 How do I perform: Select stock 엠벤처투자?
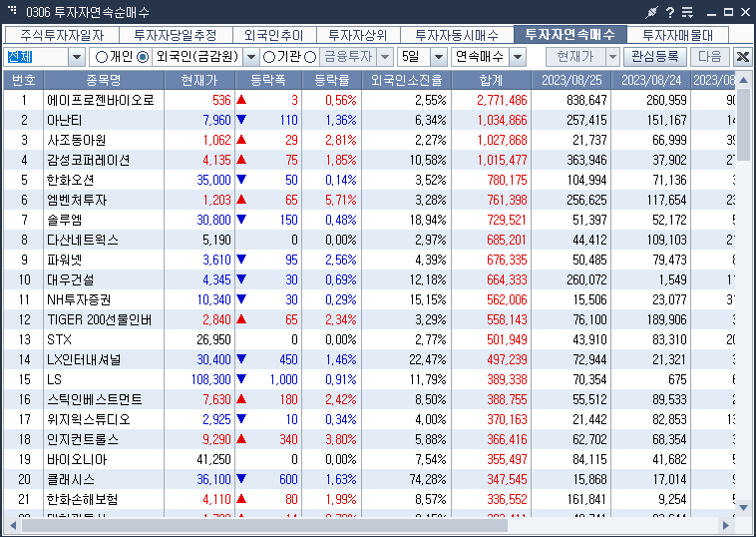77,201
